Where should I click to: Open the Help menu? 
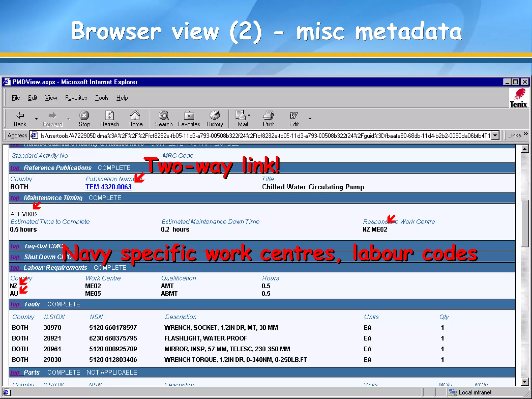pyautogui.click(x=122, y=98)
